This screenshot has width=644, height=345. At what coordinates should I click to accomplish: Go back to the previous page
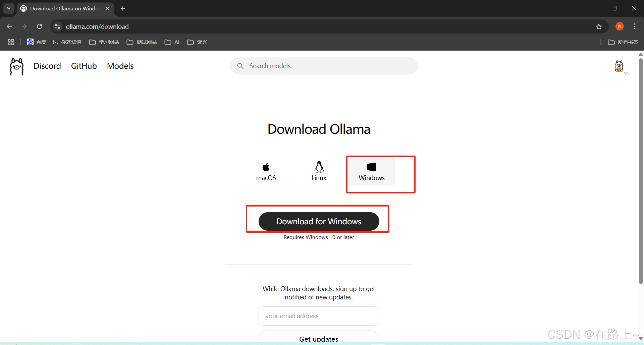pyautogui.click(x=9, y=26)
